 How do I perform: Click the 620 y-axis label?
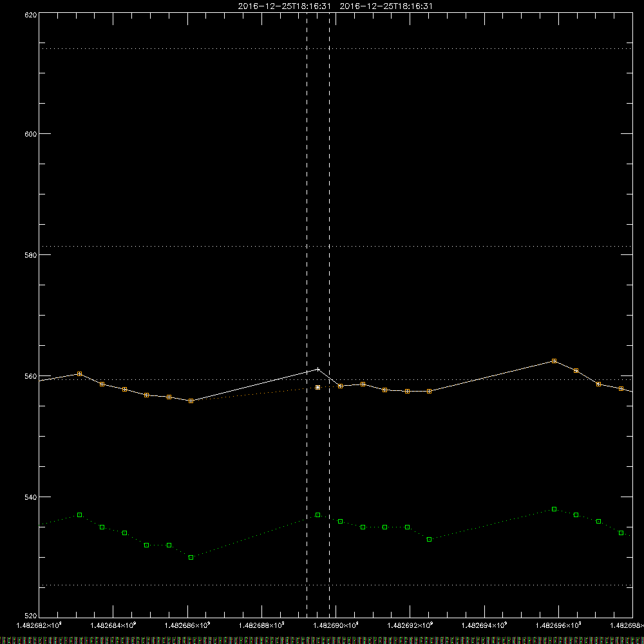coord(31,15)
